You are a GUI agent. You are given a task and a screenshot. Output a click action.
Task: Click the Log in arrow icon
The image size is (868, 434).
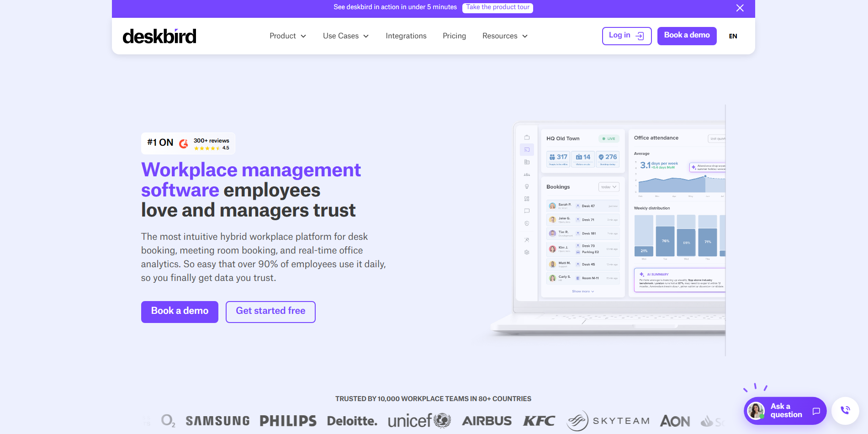pyautogui.click(x=640, y=36)
